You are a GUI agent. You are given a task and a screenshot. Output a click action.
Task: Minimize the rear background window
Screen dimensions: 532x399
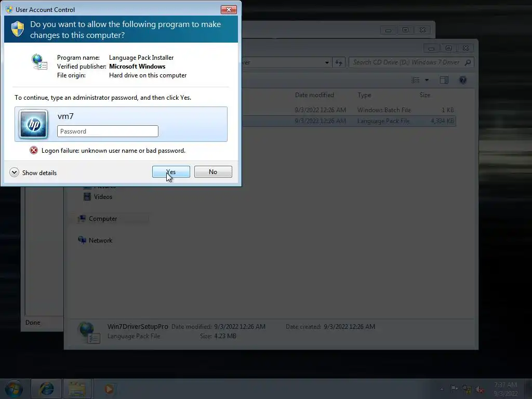coord(388,30)
